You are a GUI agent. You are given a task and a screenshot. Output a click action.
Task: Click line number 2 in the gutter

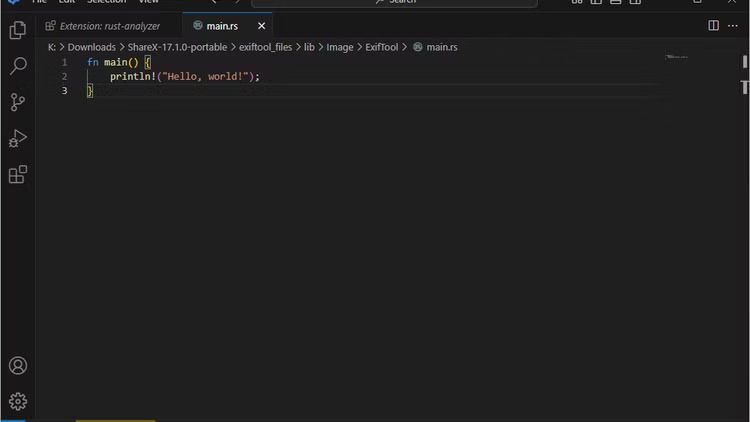click(64, 76)
